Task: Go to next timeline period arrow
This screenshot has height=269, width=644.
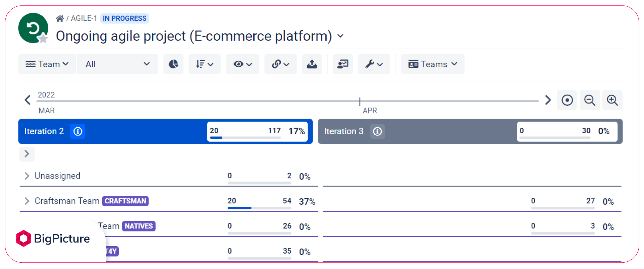Action: pyautogui.click(x=548, y=100)
